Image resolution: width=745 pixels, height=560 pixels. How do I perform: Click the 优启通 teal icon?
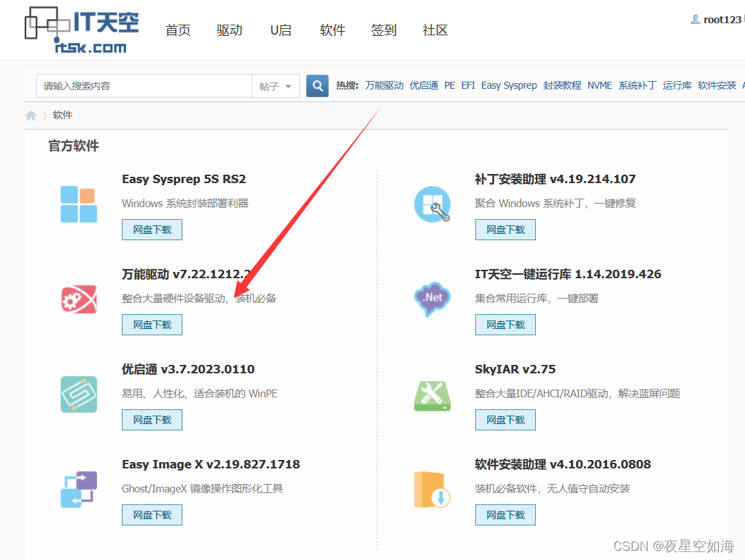[x=79, y=394]
